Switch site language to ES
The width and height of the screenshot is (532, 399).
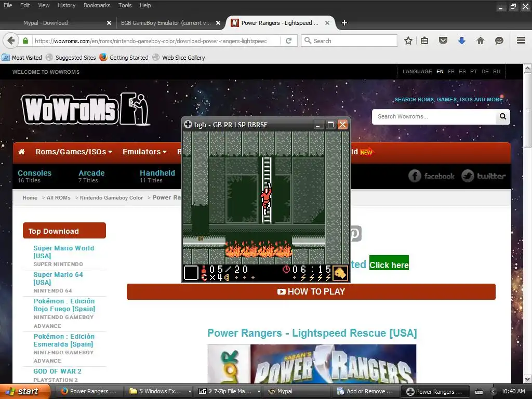462,72
